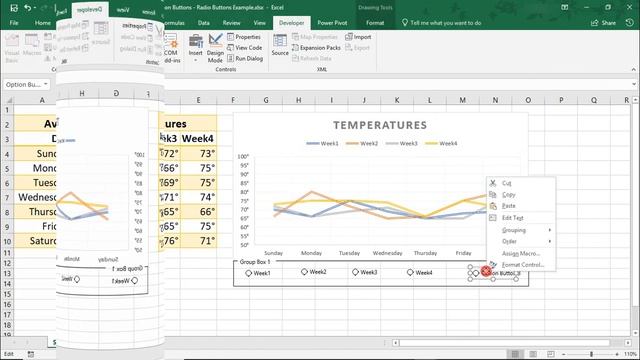This screenshot has height=360, width=640.
Task: Open the version history clock icon
Action: point(629,23)
